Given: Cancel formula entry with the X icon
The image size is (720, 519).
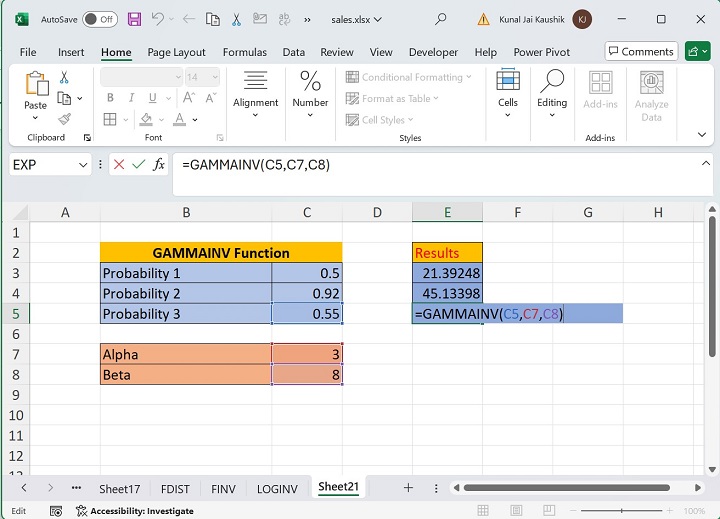Looking at the screenshot, I should pos(119,165).
